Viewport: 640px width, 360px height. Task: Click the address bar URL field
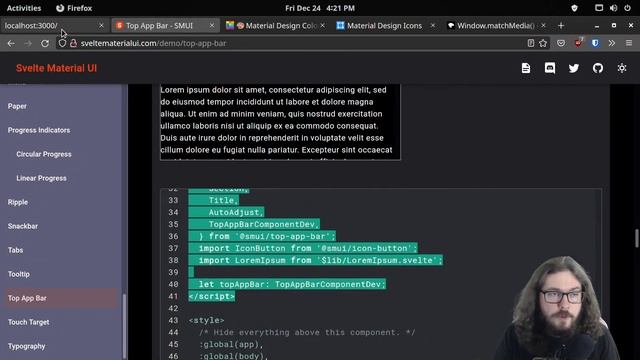pos(302,43)
